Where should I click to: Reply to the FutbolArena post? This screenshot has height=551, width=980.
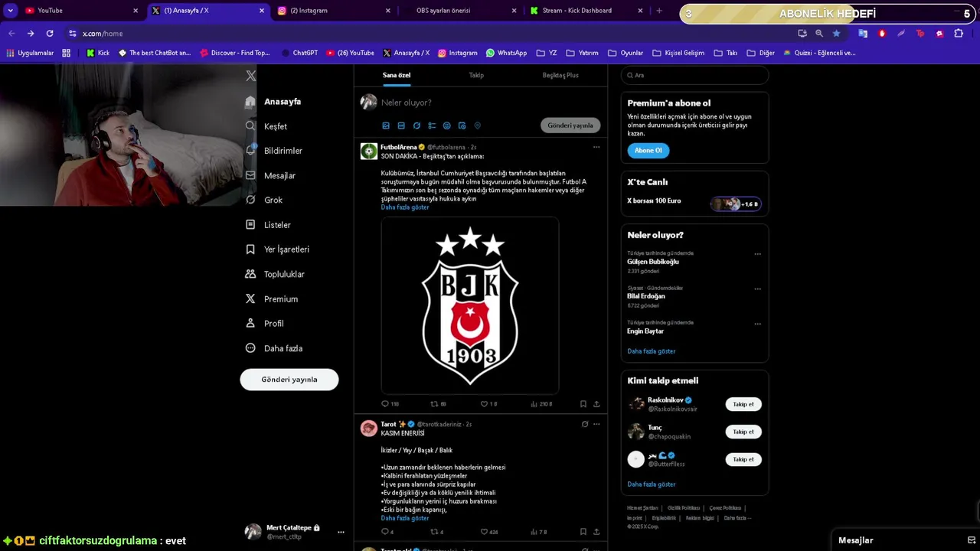point(390,404)
